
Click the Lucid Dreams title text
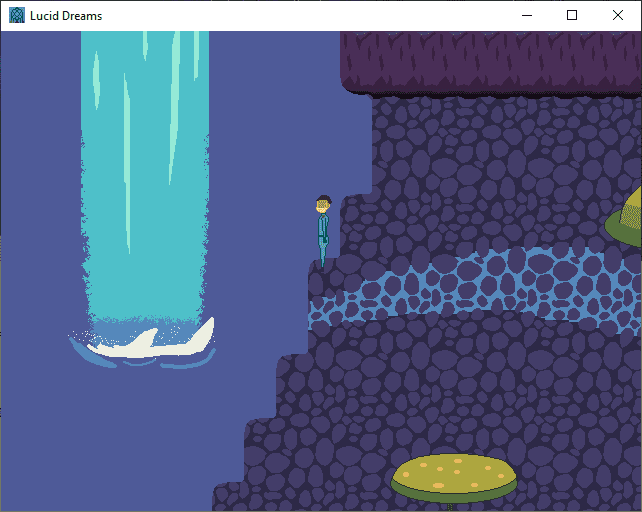66,16
